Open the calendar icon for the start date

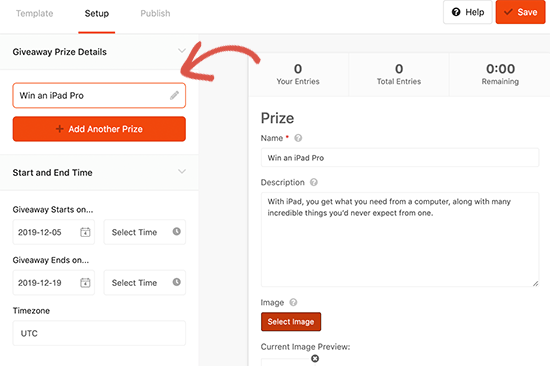click(x=85, y=232)
